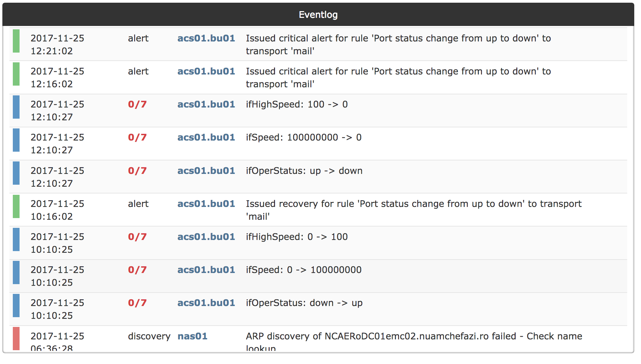Click green severity bar of 12:21:02 alert
This screenshot has height=364, width=641.
(16, 41)
